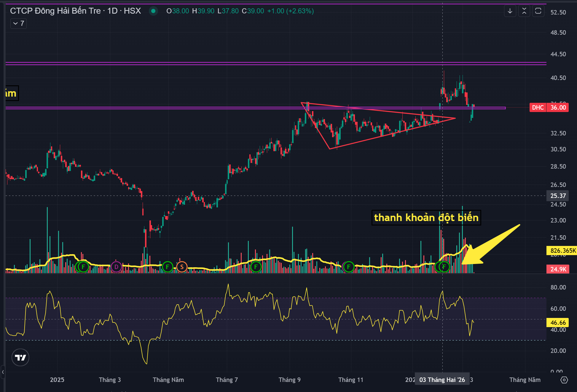Click the F earnings marker near Tháng Năm
This screenshot has width=577, height=392.
(168, 267)
